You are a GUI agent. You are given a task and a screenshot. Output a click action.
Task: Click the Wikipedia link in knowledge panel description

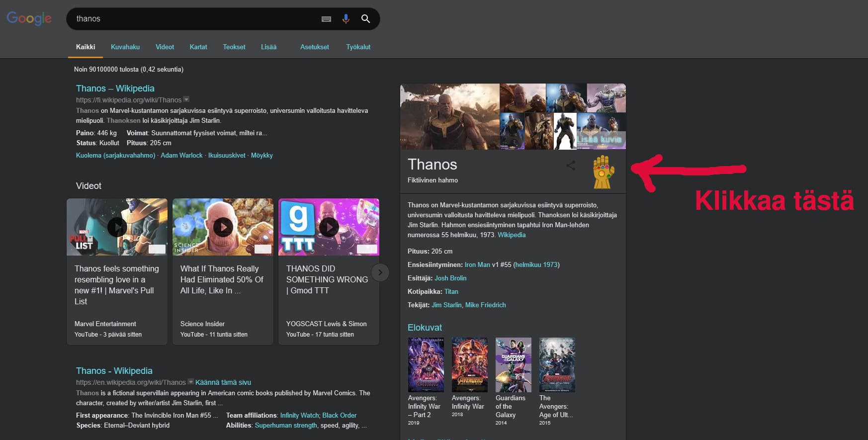[x=512, y=235]
